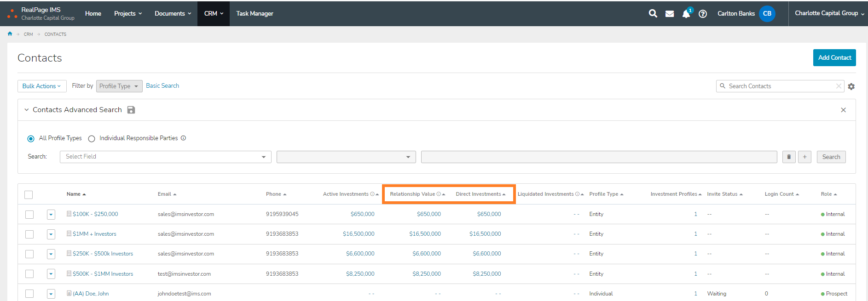Click the advanced Search button
The image size is (868, 301).
click(831, 157)
